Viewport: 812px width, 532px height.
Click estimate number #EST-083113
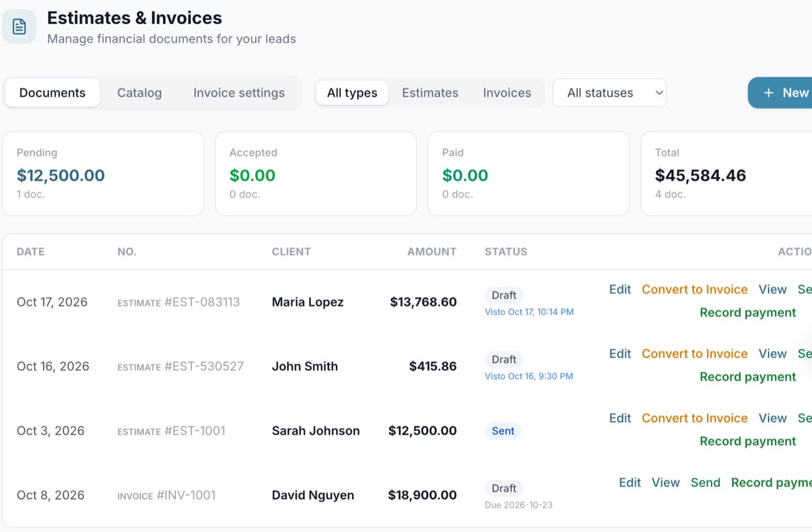click(x=202, y=302)
